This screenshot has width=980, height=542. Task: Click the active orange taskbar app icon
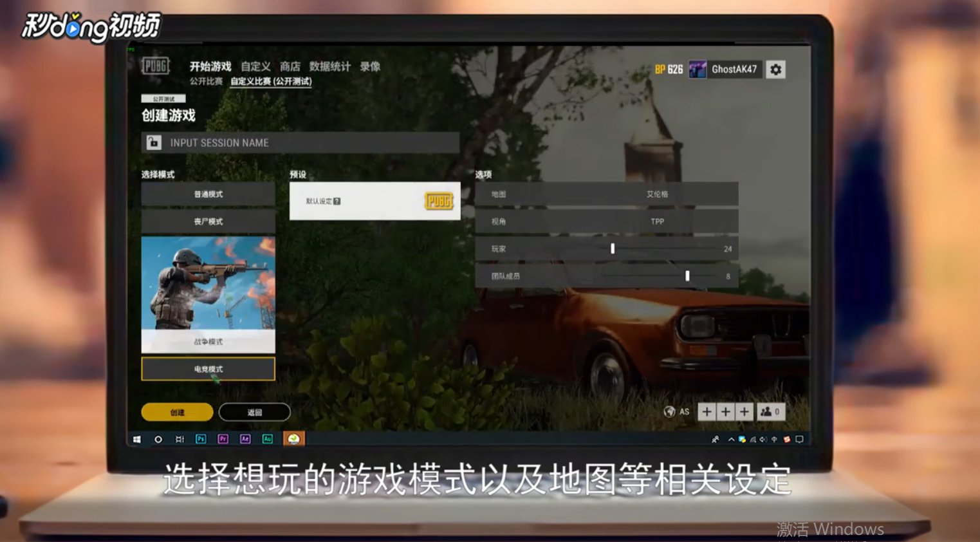(x=293, y=439)
